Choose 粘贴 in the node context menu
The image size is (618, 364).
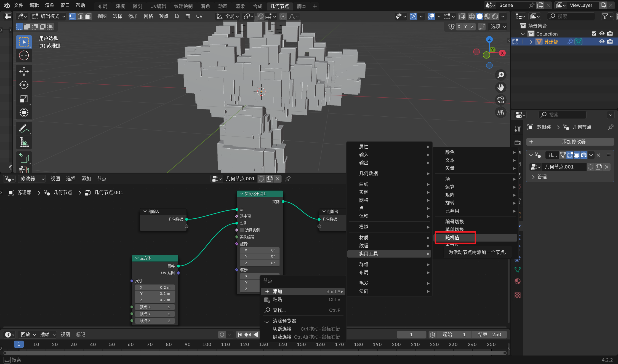click(x=303, y=299)
